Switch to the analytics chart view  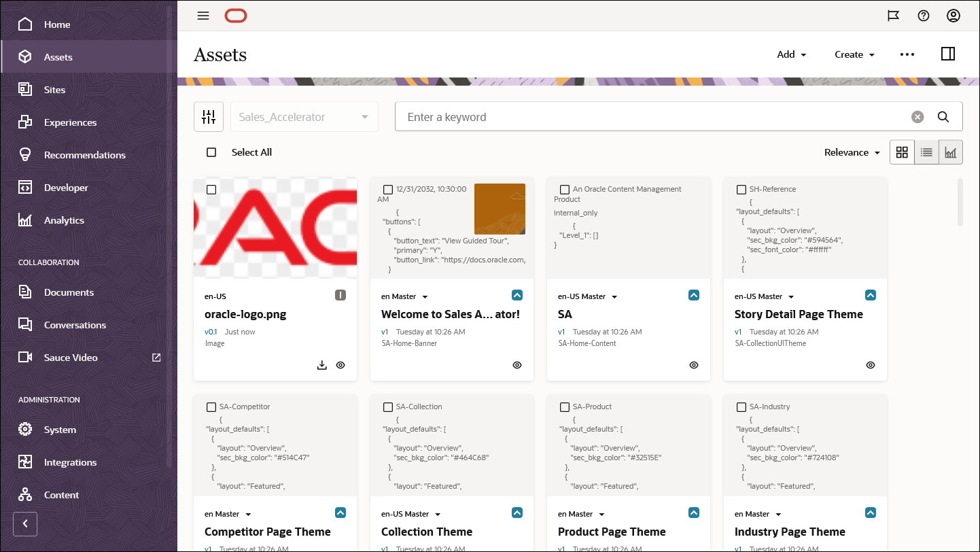[x=950, y=152]
